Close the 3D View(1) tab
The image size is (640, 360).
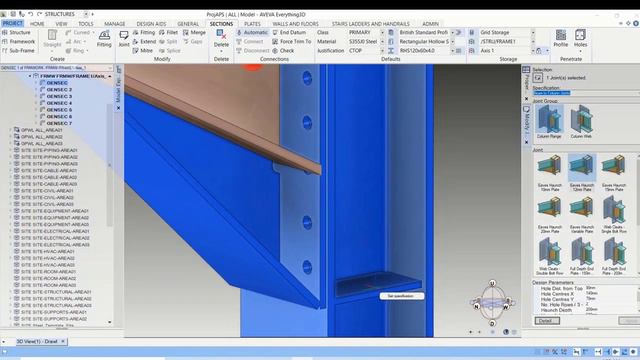[x=63, y=341]
